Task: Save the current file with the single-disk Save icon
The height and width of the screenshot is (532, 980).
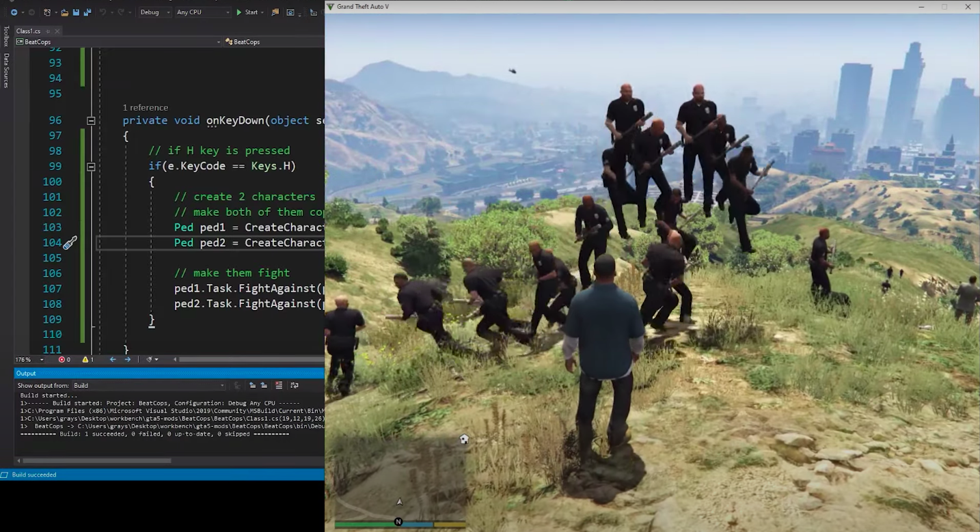Action: coord(76,12)
